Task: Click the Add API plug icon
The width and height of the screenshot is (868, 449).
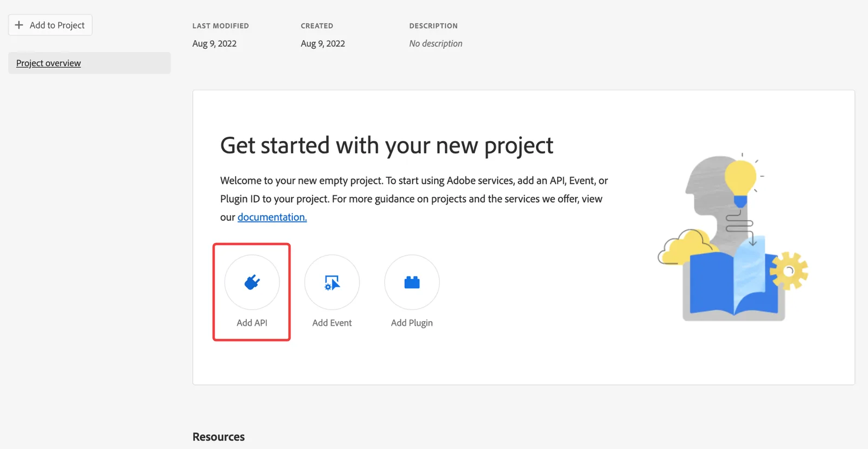Action: (x=252, y=282)
